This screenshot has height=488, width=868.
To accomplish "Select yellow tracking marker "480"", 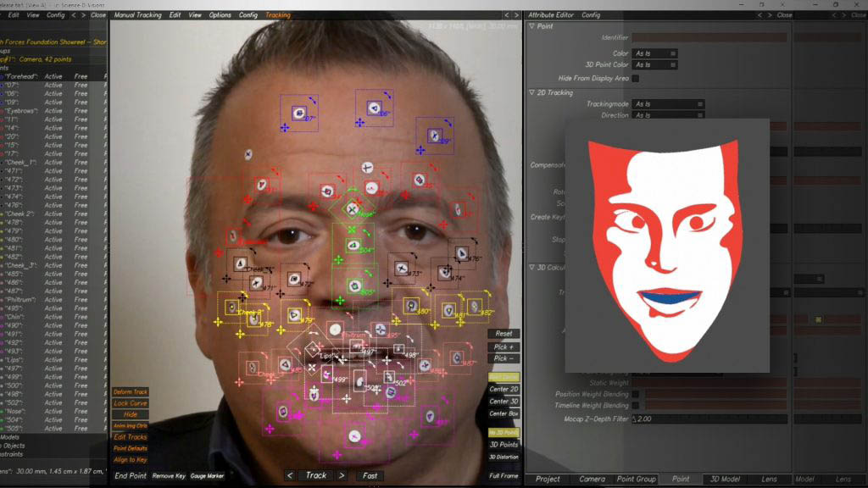I will (411, 306).
